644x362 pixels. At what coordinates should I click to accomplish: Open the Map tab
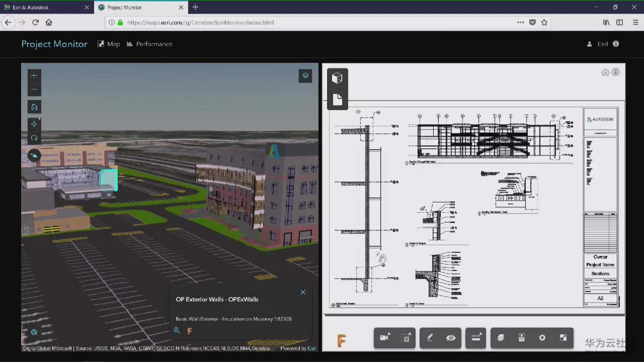point(109,44)
